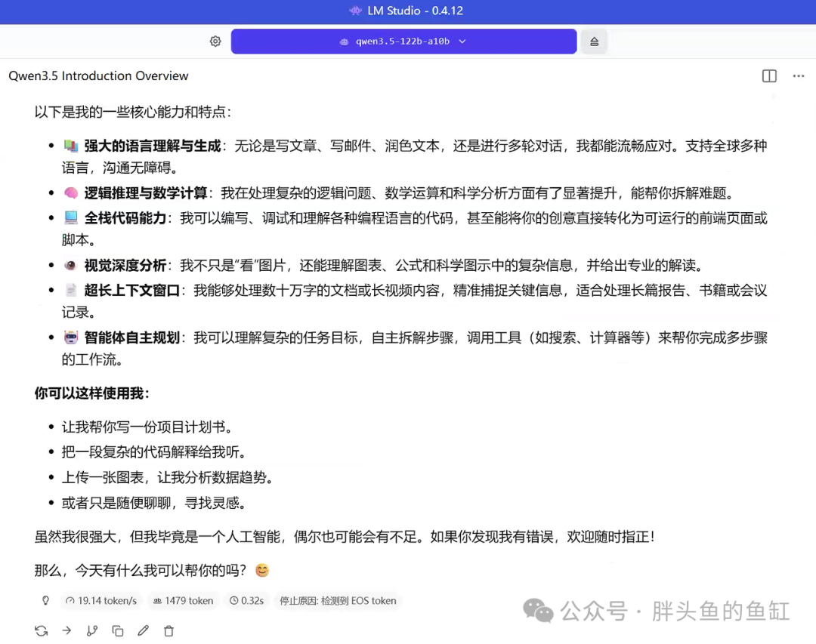Edit the message with the pencil icon
Viewport: 816px width, 644px height.
click(143, 631)
